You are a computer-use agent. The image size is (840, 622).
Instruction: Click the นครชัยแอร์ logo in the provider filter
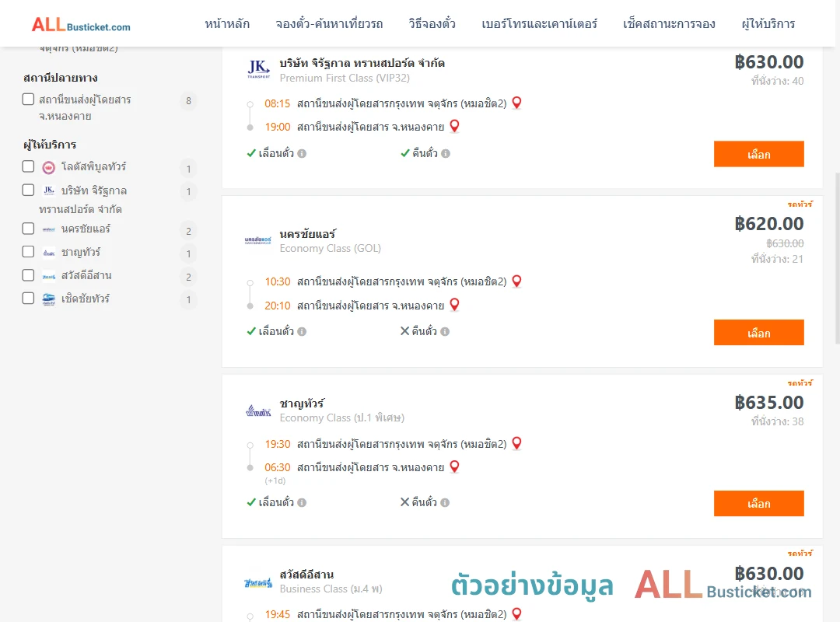49,229
